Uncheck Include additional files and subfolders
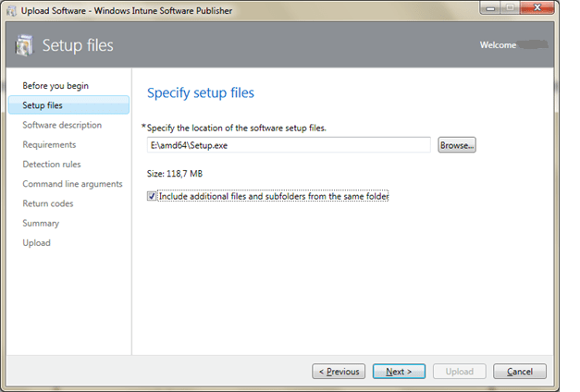580x392 pixels. pyautogui.click(x=152, y=196)
